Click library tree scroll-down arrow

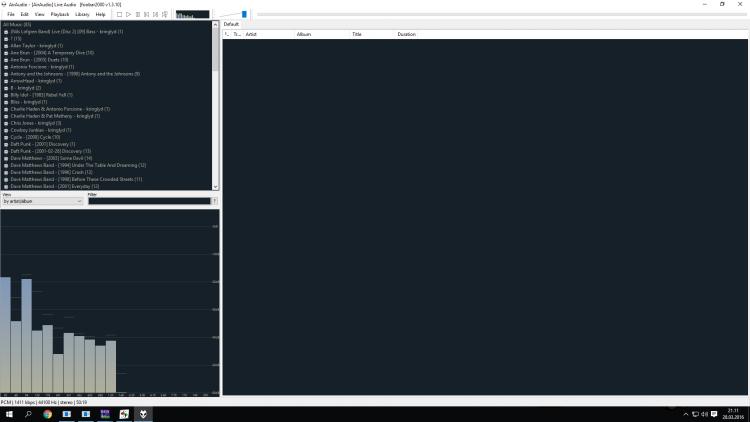point(216,187)
